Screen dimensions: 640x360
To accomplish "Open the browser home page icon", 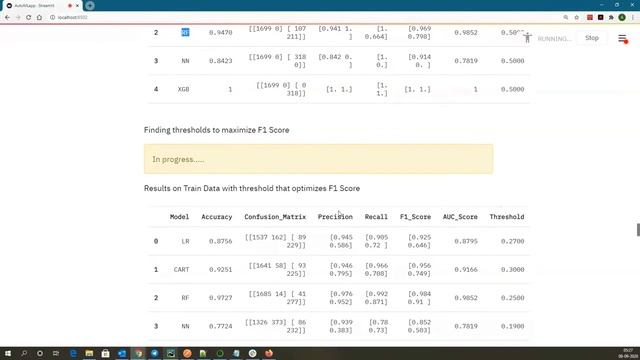I will (x=39, y=18).
